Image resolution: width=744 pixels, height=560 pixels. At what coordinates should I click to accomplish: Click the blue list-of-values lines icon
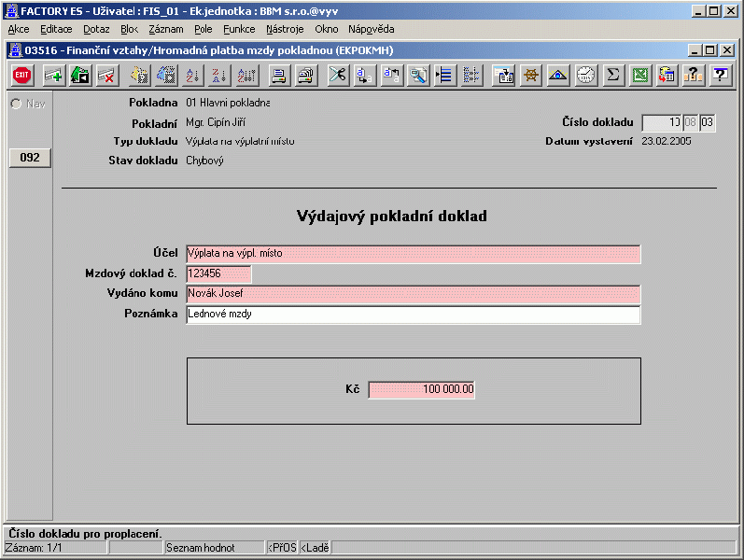[444, 75]
